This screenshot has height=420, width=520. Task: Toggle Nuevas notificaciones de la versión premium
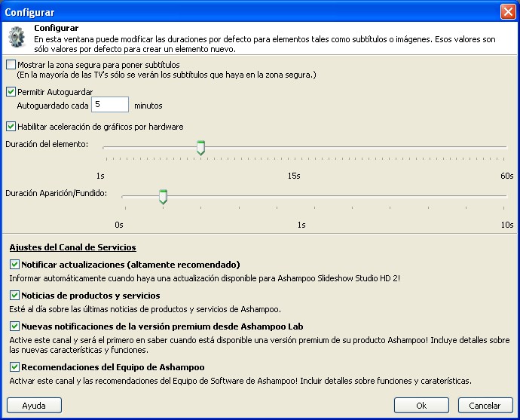pos(14,326)
